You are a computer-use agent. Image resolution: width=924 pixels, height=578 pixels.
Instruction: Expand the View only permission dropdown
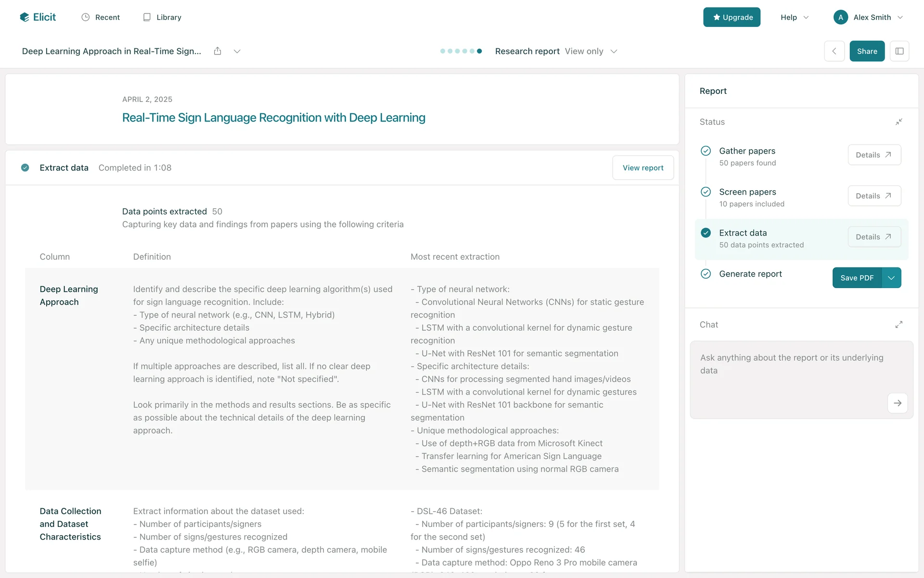591,51
